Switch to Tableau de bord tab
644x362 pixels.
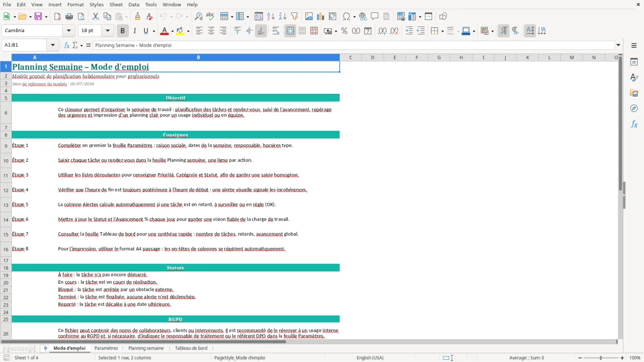tap(191, 348)
